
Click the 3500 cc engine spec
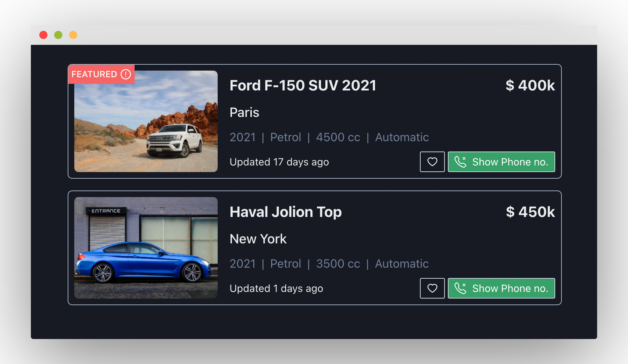coord(338,264)
